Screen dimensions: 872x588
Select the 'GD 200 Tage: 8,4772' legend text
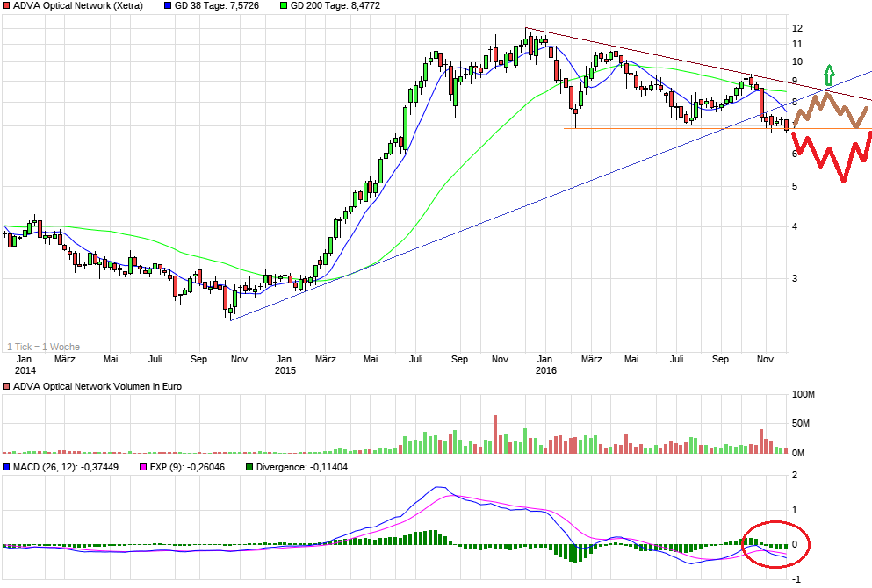[335, 5]
